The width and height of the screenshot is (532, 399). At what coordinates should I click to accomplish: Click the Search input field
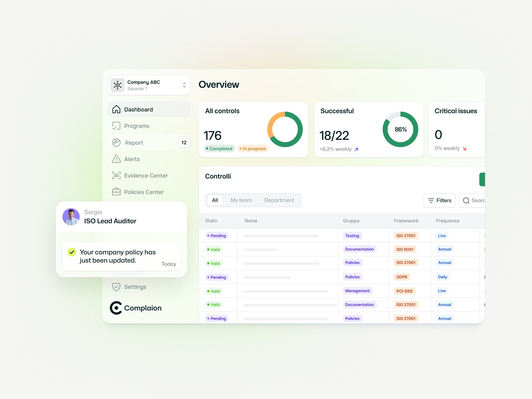point(474,200)
